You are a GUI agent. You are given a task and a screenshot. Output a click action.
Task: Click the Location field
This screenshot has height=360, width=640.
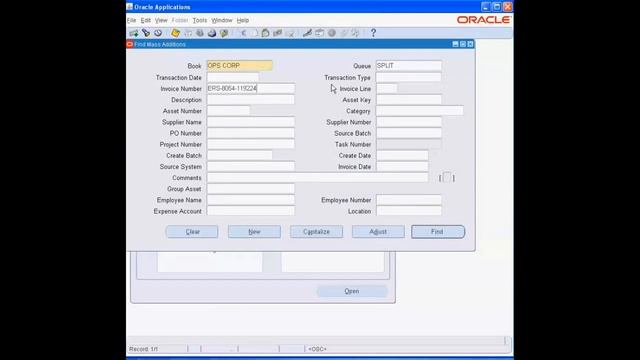click(409, 211)
